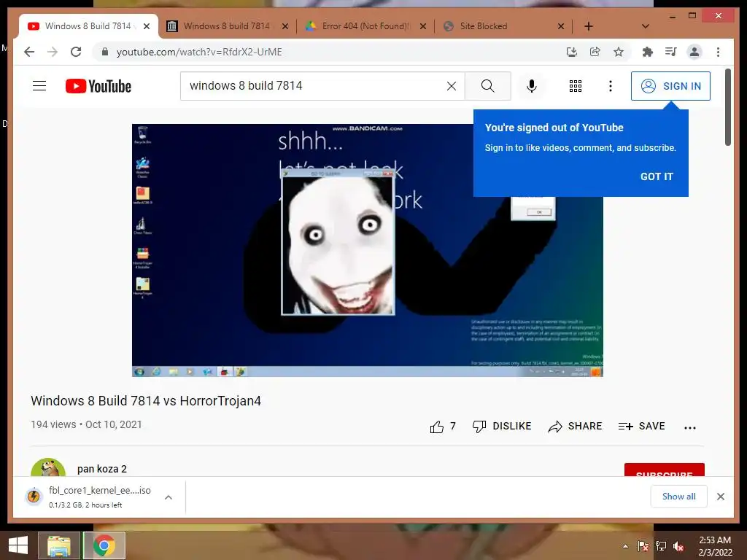Open the Chrome extensions puzzle icon

(648, 52)
